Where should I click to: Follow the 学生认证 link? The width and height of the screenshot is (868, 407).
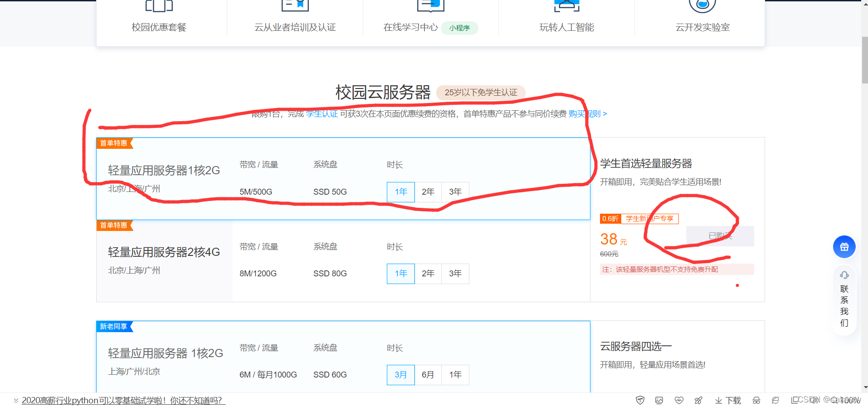click(322, 114)
